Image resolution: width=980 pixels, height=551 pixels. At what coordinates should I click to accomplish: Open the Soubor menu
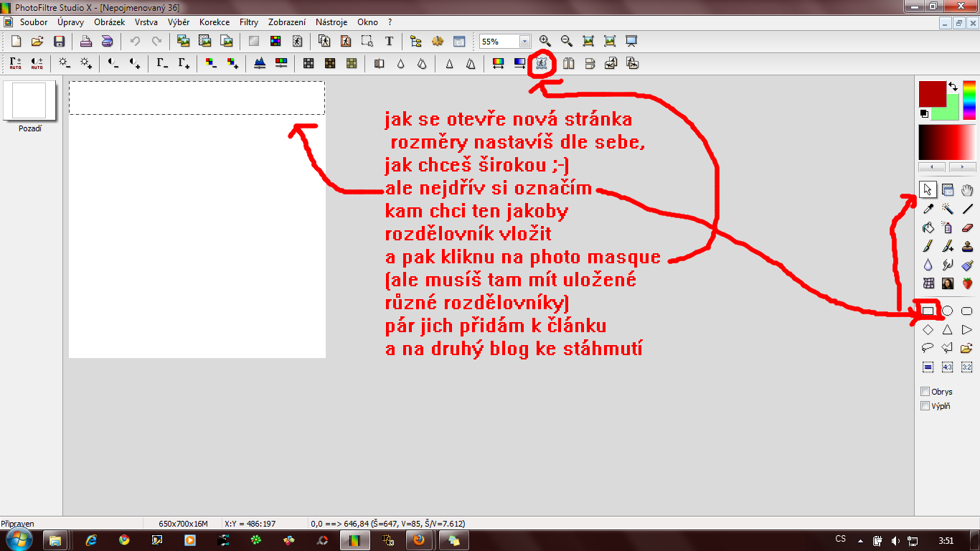click(x=34, y=22)
